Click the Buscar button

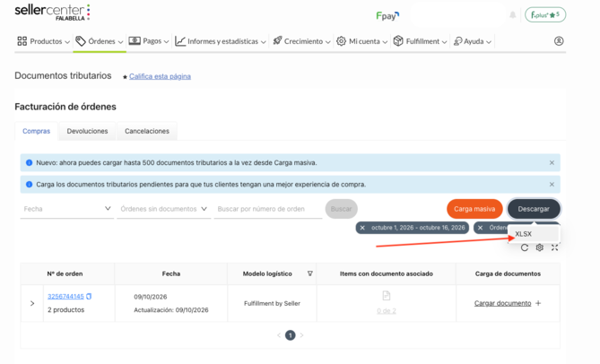pos(342,209)
